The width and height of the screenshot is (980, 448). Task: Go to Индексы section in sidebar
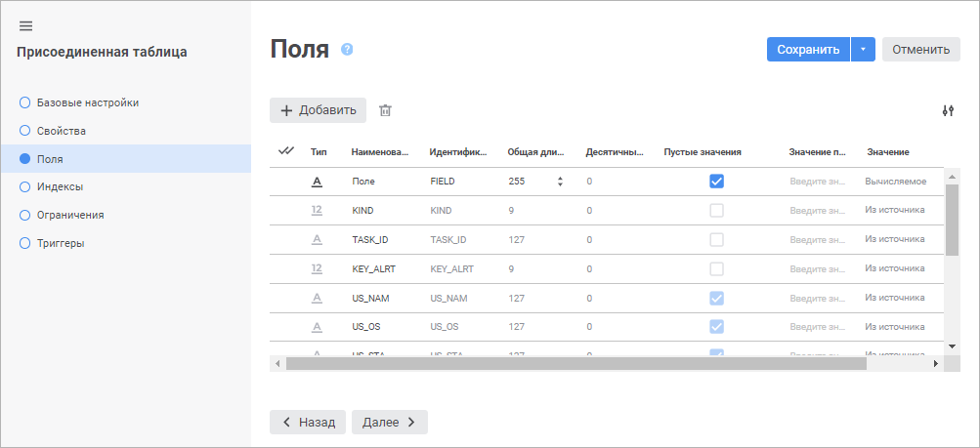click(60, 186)
